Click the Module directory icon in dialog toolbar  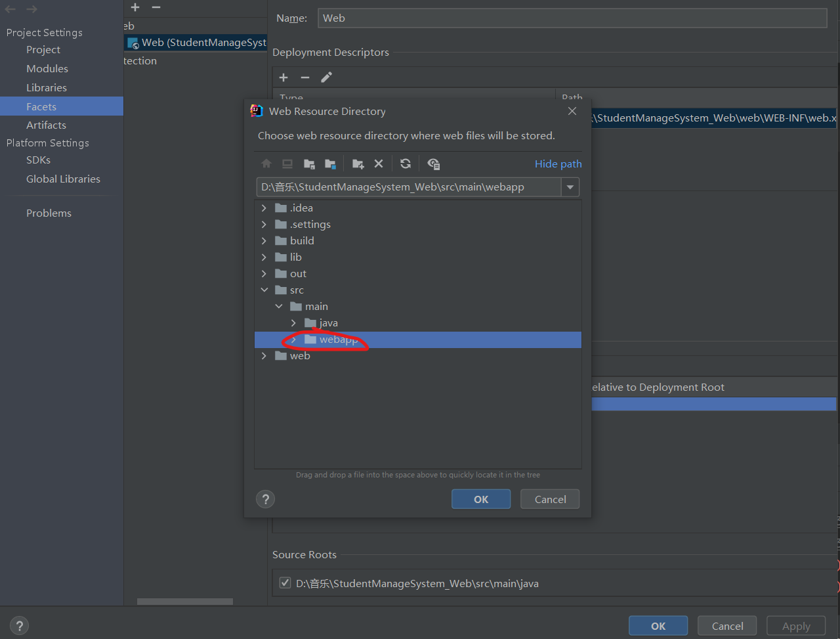[331, 164]
